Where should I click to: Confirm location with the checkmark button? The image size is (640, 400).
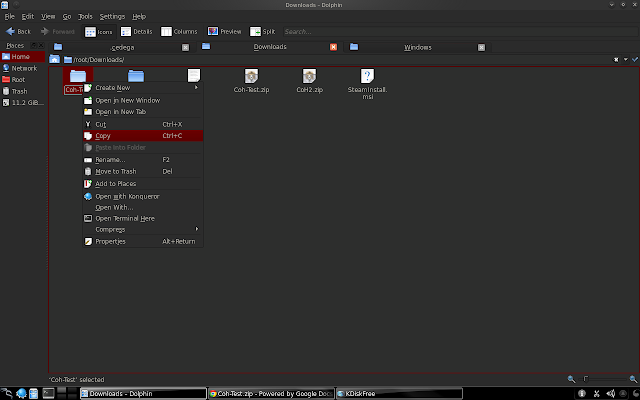coord(635,60)
